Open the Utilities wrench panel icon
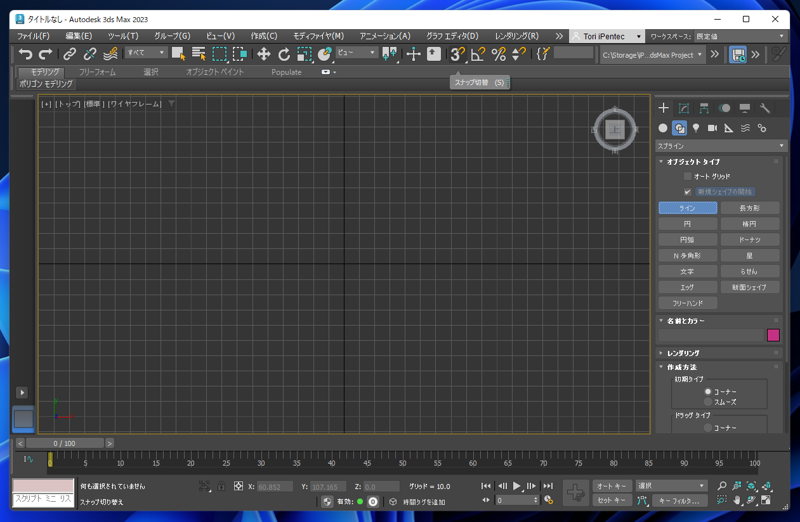Viewport: 800px width, 522px height. point(765,108)
